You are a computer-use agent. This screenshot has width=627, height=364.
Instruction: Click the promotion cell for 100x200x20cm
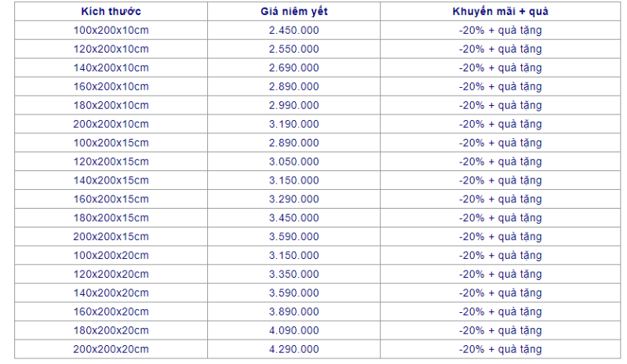500,256
